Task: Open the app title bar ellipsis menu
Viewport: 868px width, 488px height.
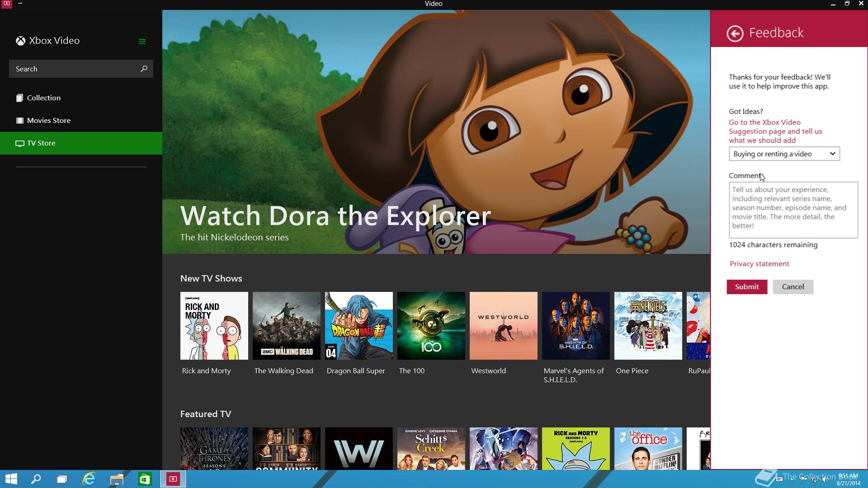Action: click(20, 4)
